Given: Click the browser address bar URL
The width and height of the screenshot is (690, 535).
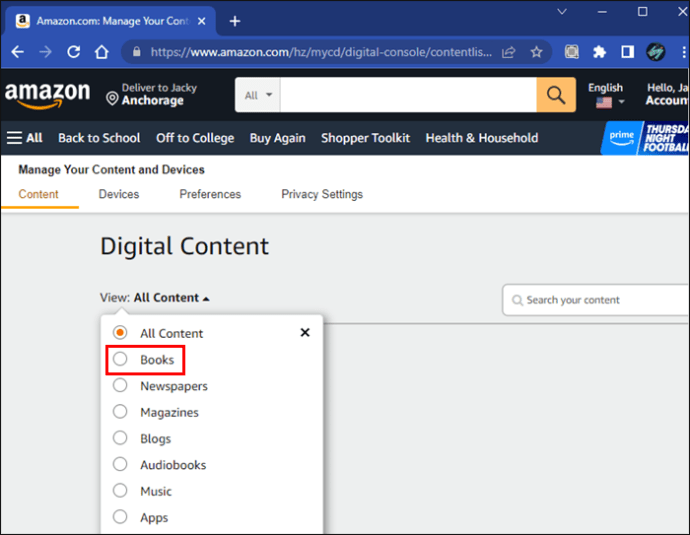Looking at the screenshot, I should (x=321, y=52).
